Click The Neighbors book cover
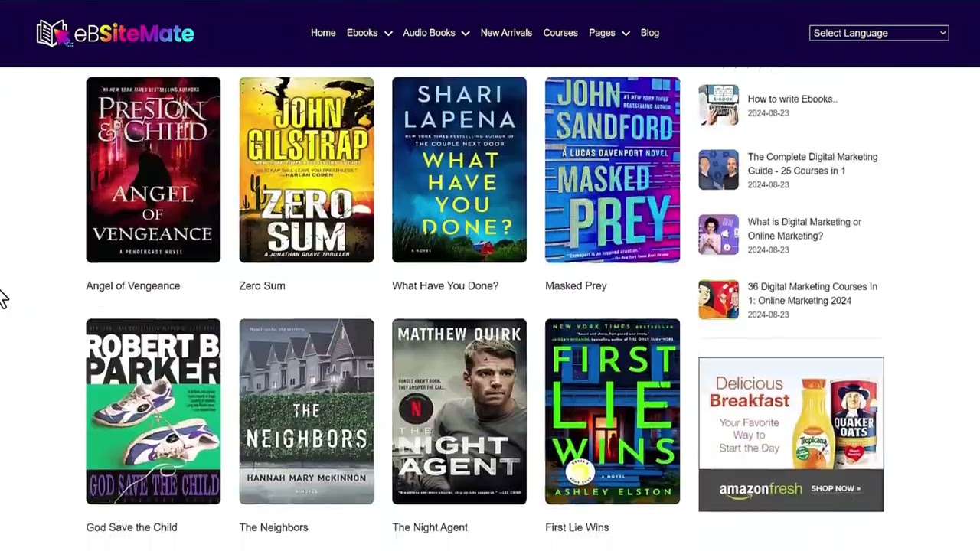The width and height of the screenshot is (980, 551). pos(306,412)
